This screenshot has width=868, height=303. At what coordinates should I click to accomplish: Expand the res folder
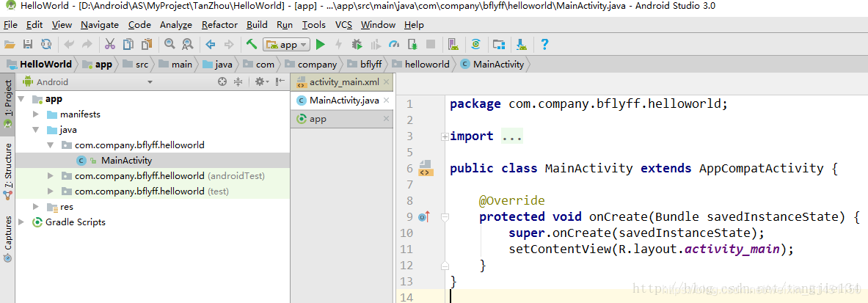(x=36, y=207)
